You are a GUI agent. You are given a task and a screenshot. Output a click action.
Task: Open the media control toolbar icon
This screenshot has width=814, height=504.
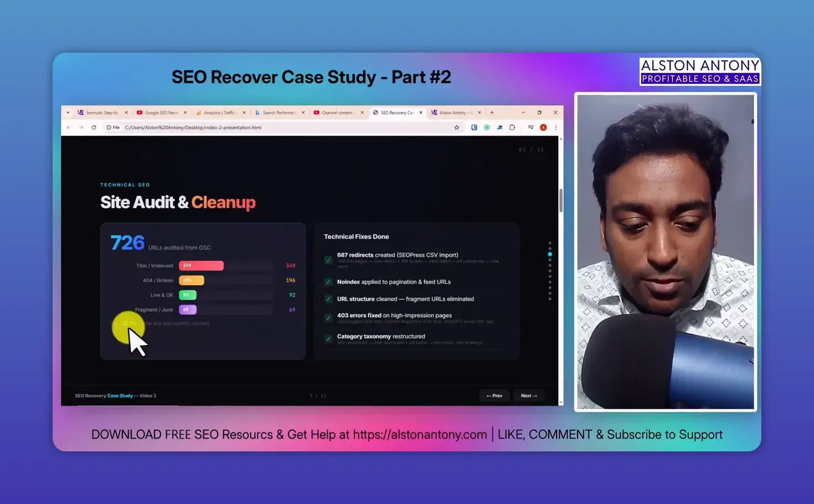530,127
